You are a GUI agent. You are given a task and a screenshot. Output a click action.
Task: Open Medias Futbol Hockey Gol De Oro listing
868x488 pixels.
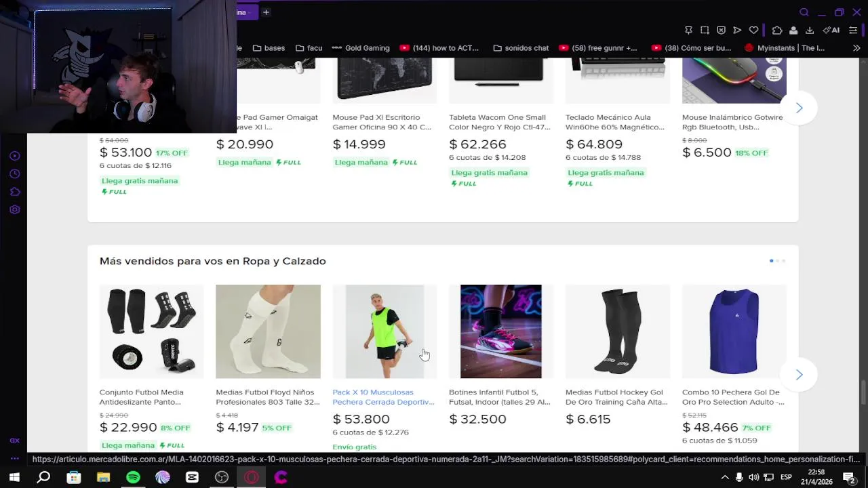point(616,397)
